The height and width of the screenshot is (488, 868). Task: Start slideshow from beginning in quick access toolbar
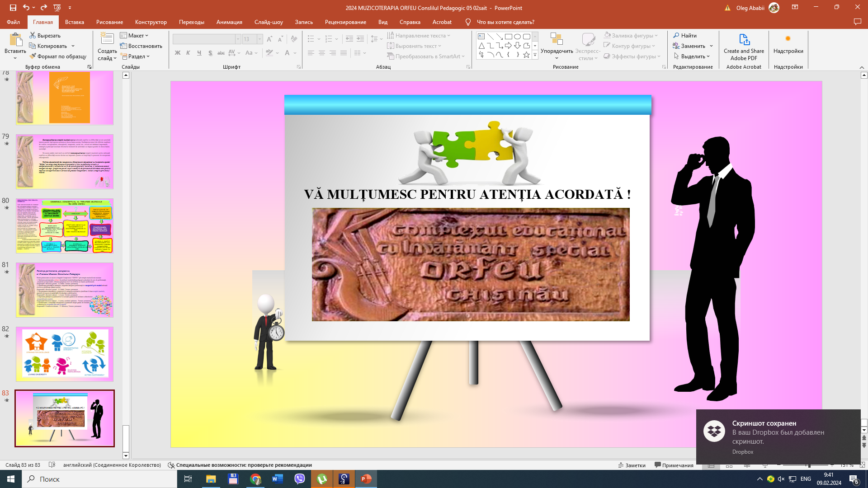tap(57, 8)
